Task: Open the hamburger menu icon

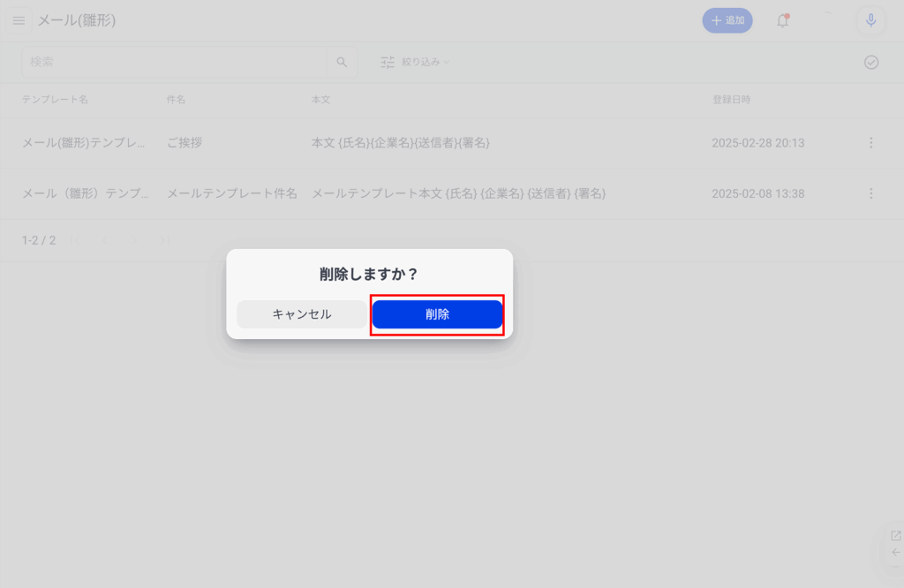Action: pos(19,21)
